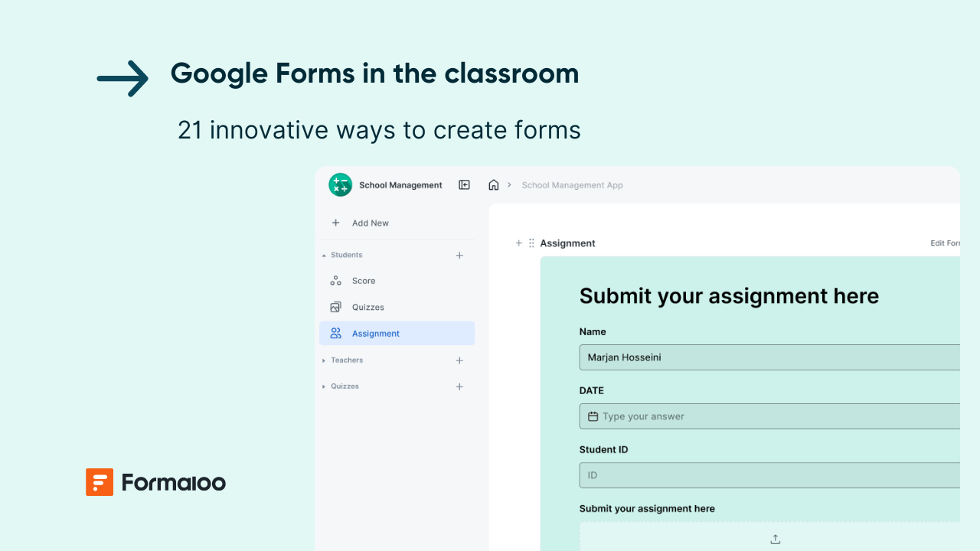Click the calendar icon in DATE field
980x551 pixels.
point(593,416)
